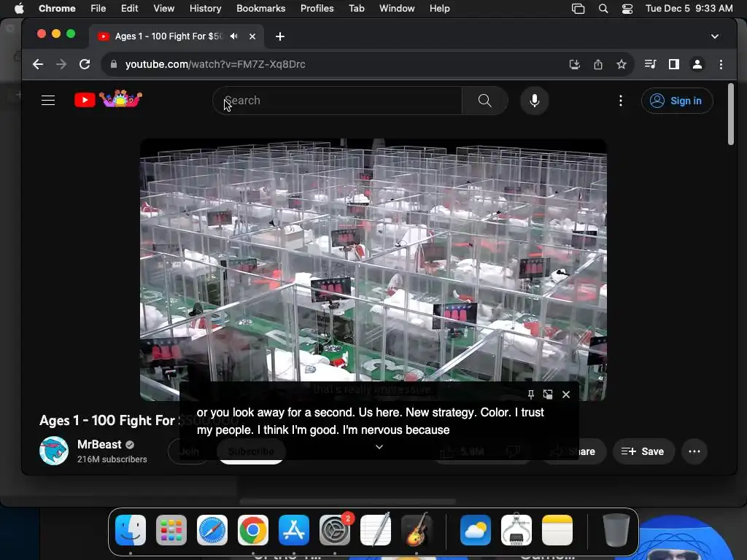Viewport: 747px width, 560px height.
Task: Pin the live caption panel
Action: tap(531, 394)
